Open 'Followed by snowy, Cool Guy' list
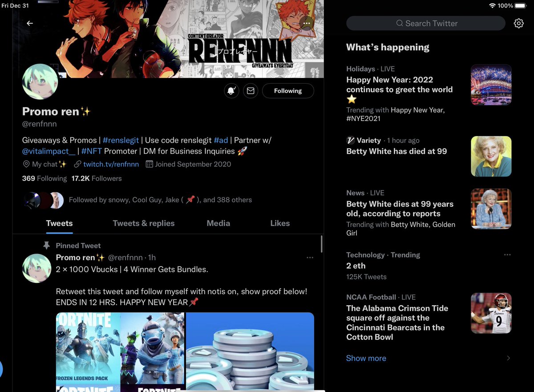Screen dimensions: 534x392 [160, 200]
